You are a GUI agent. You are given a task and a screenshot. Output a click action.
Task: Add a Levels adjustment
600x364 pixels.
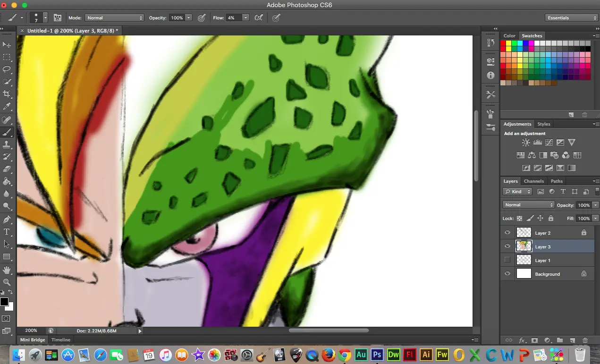(537, 143)
